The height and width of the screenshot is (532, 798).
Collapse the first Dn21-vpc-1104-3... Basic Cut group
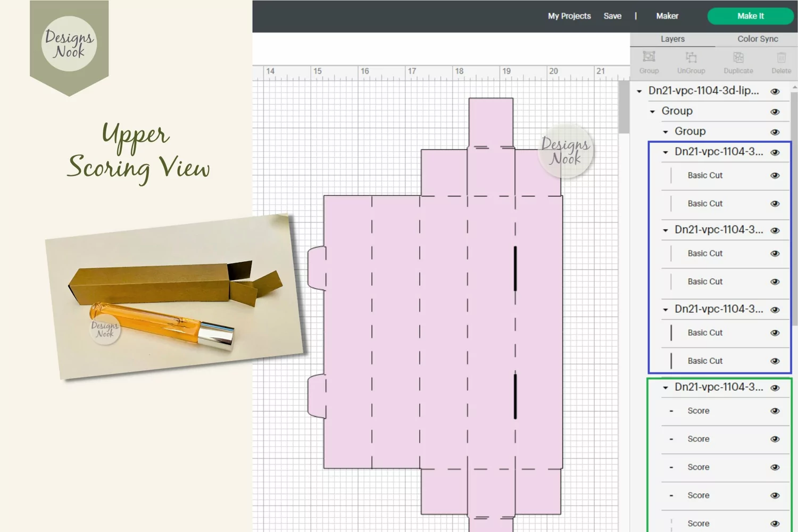[666, 152]
